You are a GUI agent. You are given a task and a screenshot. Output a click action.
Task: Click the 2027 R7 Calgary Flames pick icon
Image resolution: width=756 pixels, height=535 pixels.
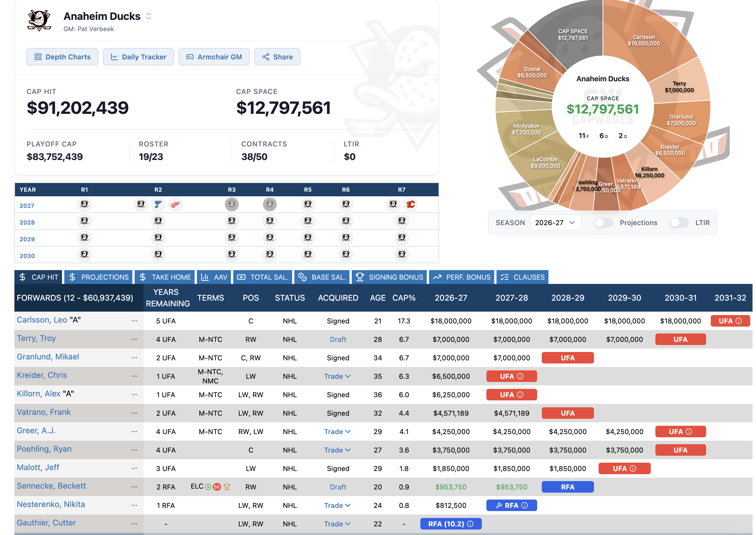[x=410, y=204]
